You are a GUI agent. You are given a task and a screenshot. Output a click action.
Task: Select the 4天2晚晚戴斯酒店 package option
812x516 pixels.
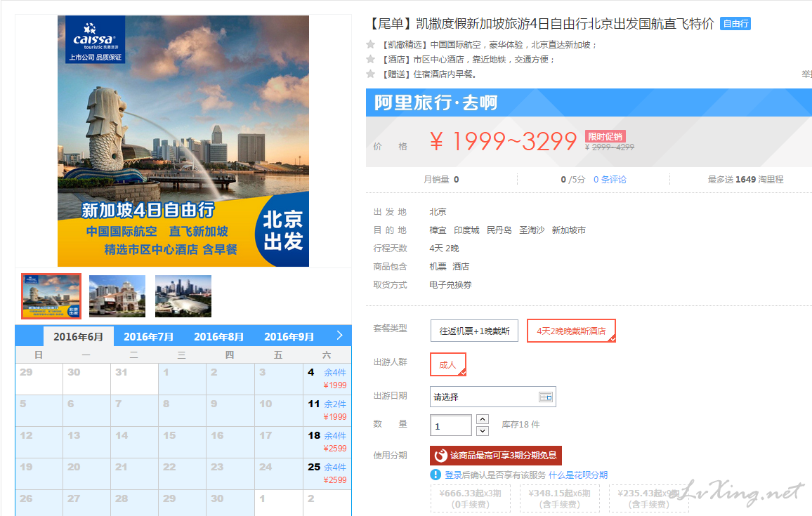(571, 331)
